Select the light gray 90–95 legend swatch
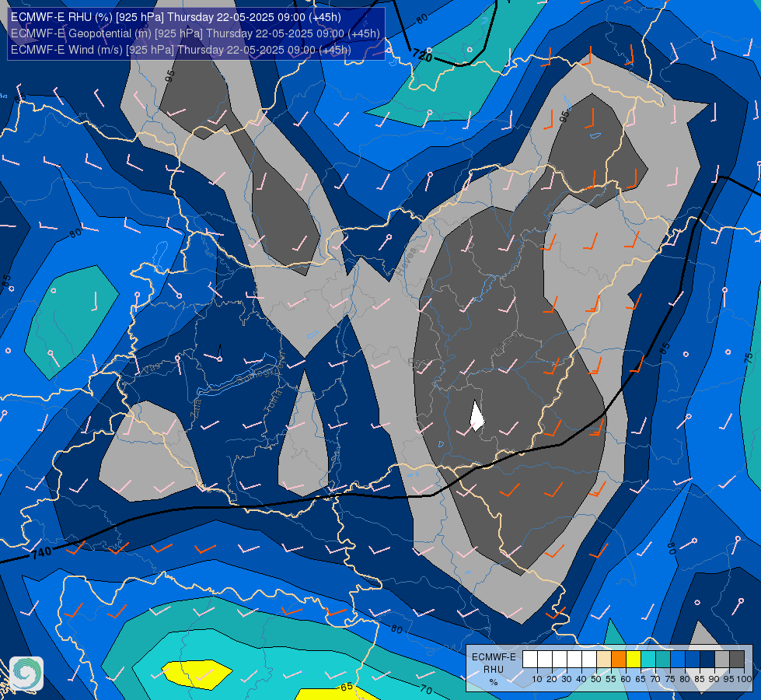This screenshot has width=761, height=700. point(722,660)
